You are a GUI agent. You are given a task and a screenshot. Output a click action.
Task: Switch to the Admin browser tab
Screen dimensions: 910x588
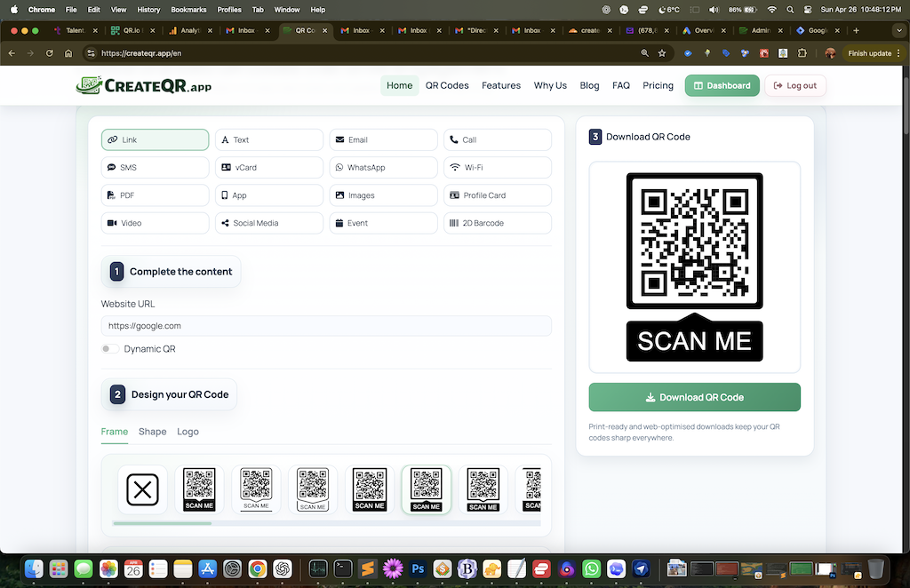point(760,31)
